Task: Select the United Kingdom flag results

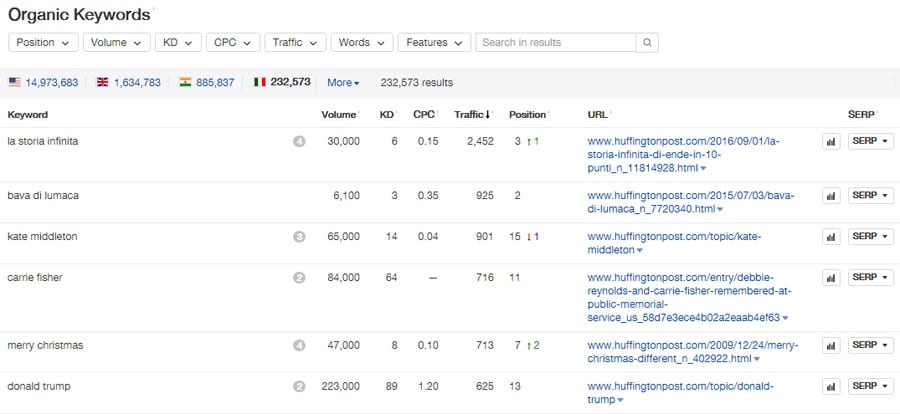Action: pyautogui.click(x=102, y=82)
